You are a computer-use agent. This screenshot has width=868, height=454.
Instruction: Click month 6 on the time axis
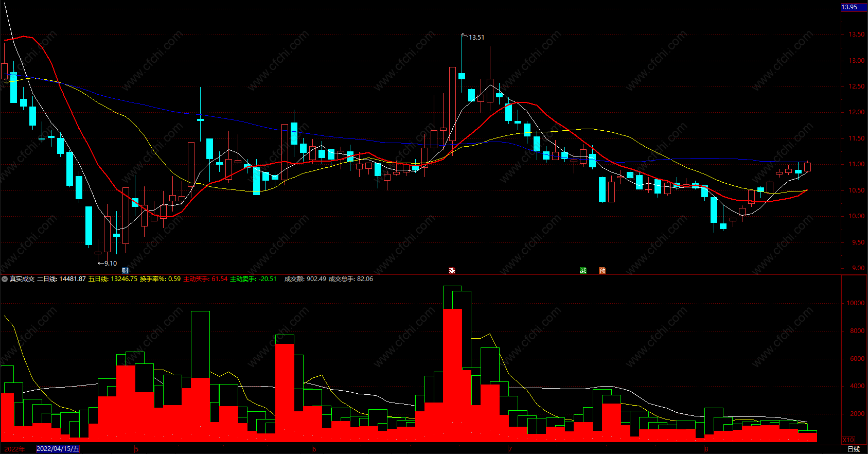(x=314, y=449)
